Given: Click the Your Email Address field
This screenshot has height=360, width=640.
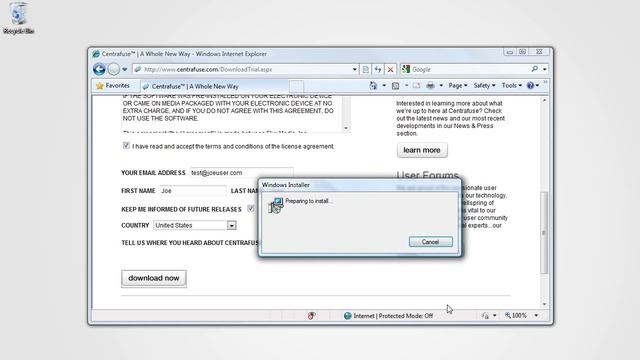Looking at the screenshot, I should [241, 173].
